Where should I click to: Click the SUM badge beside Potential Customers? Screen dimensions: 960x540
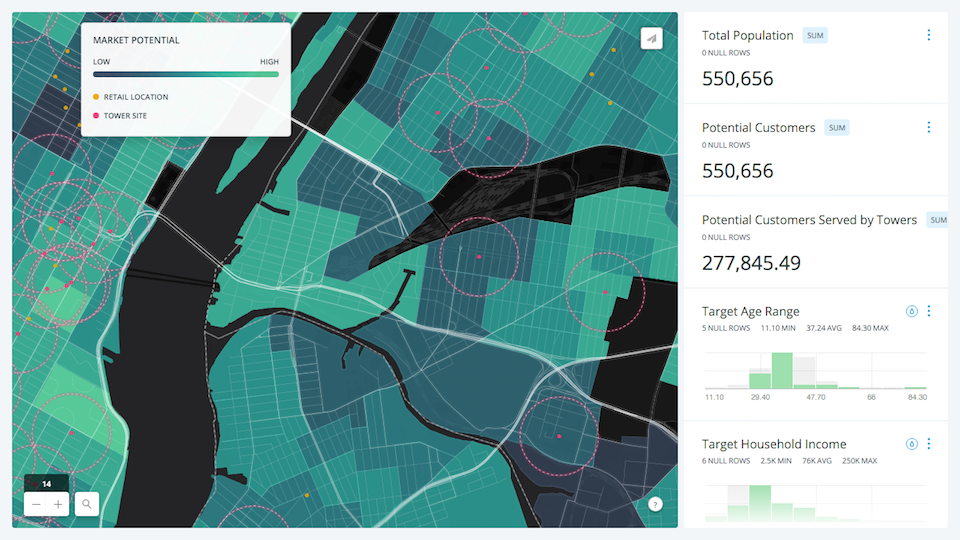[x=837, y=128]
